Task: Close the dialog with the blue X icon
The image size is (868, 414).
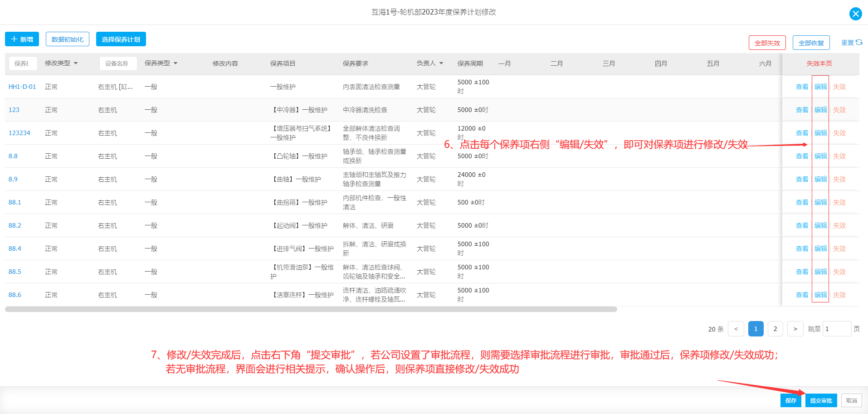Action: 855,14
